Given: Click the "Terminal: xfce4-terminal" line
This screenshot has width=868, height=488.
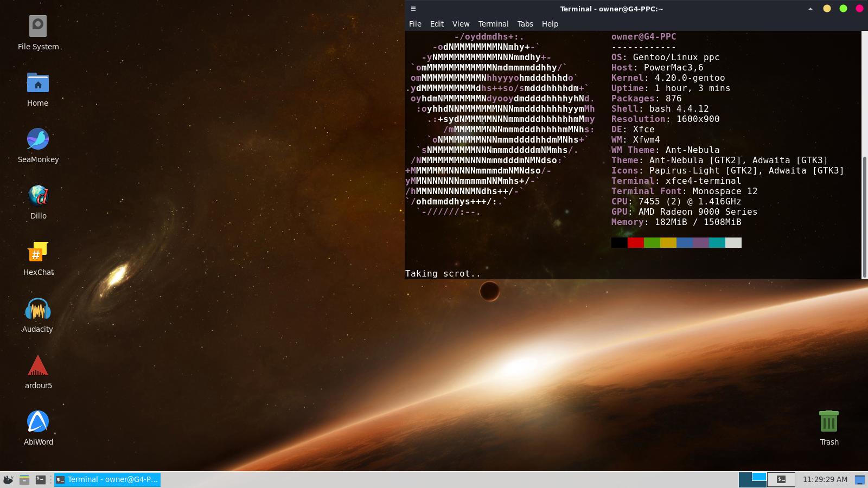Looking at the screenshot, I should tap(676, 181).
